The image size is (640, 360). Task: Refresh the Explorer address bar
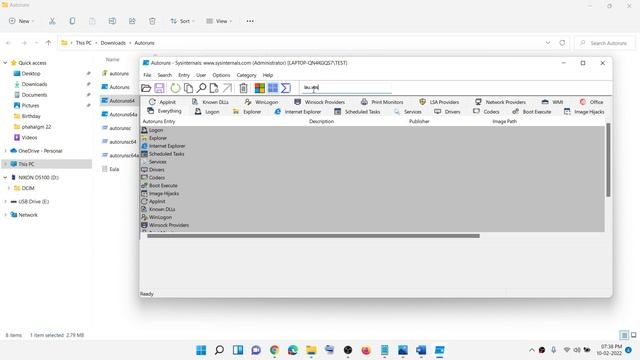[562, 43]
